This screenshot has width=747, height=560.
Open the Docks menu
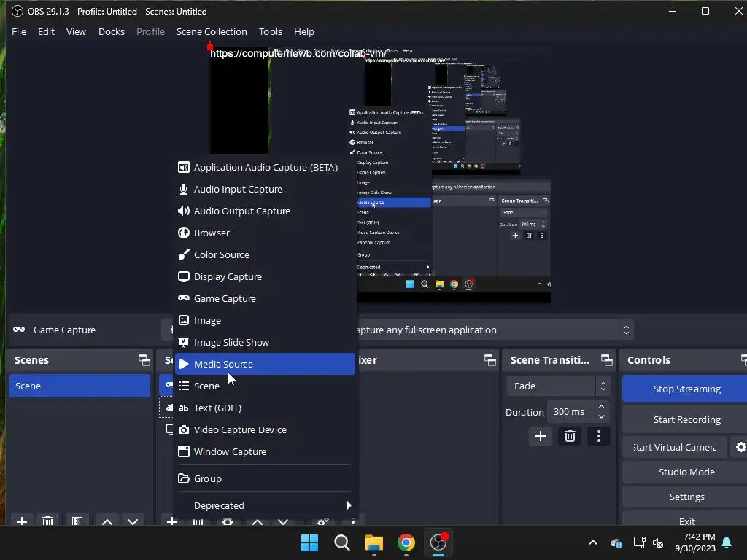click(112, 31)
